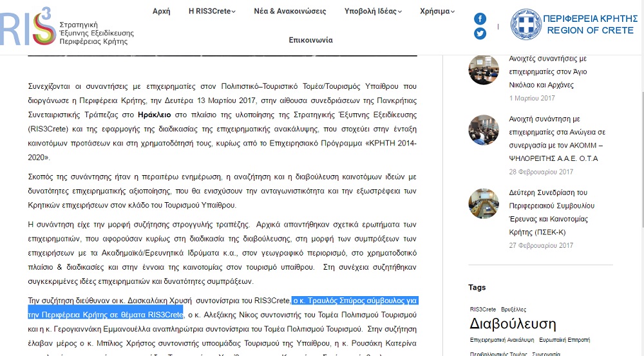
Task: Expand the Υποβολή Ιδέας dropdown menu
Action: coord(374,11)
